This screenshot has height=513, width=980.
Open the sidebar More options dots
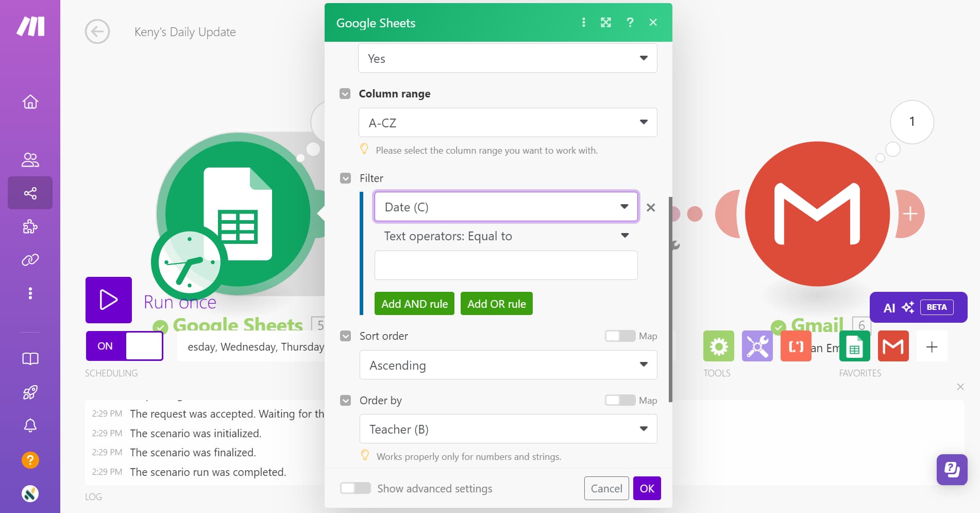point(30,293)
